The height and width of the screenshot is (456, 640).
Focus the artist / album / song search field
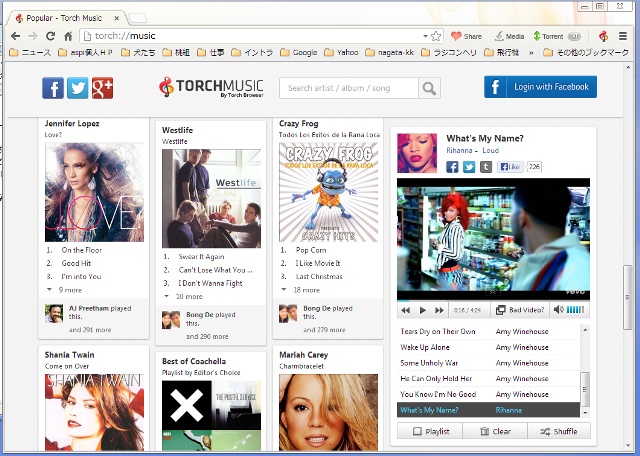coord(349,88)
